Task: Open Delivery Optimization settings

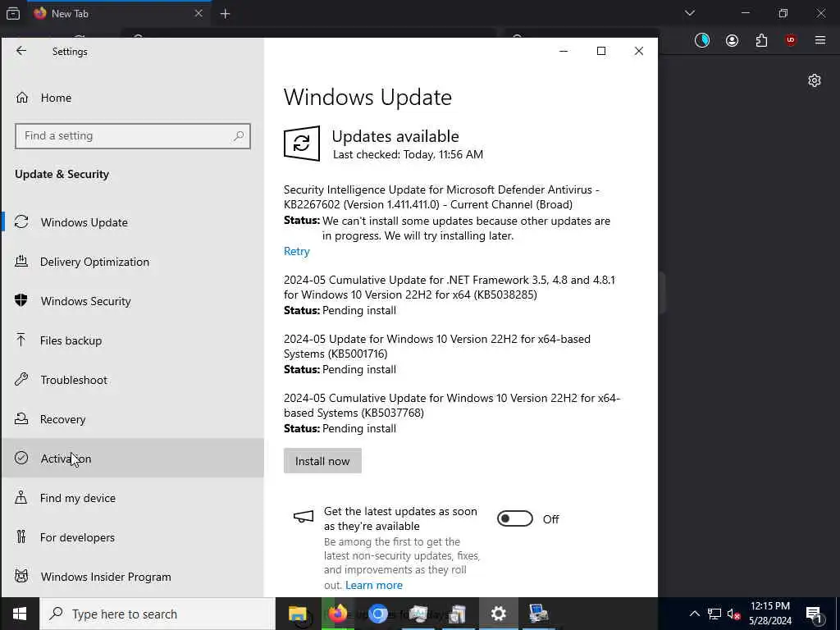Action: [132, 262]
